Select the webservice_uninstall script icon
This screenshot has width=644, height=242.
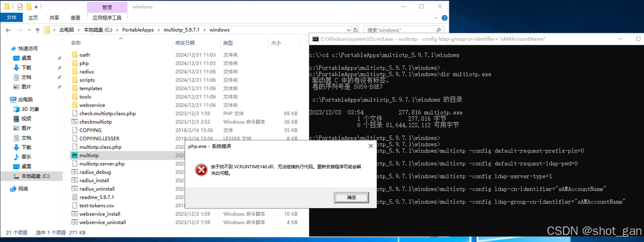pyautogui.click(x=74, y=222)
